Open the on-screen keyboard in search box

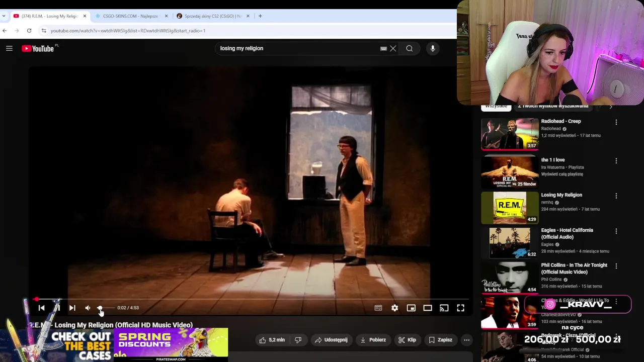(x=383, y=48)
